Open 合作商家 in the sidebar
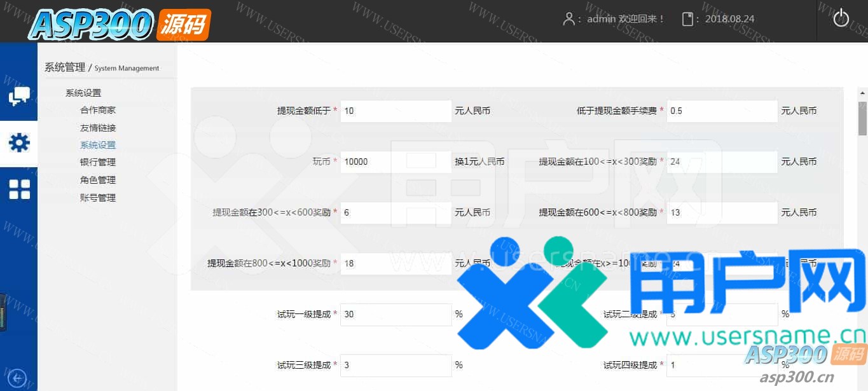Image resolution: width=868 pixels, height=391 pixels. [x=98, y=110]
